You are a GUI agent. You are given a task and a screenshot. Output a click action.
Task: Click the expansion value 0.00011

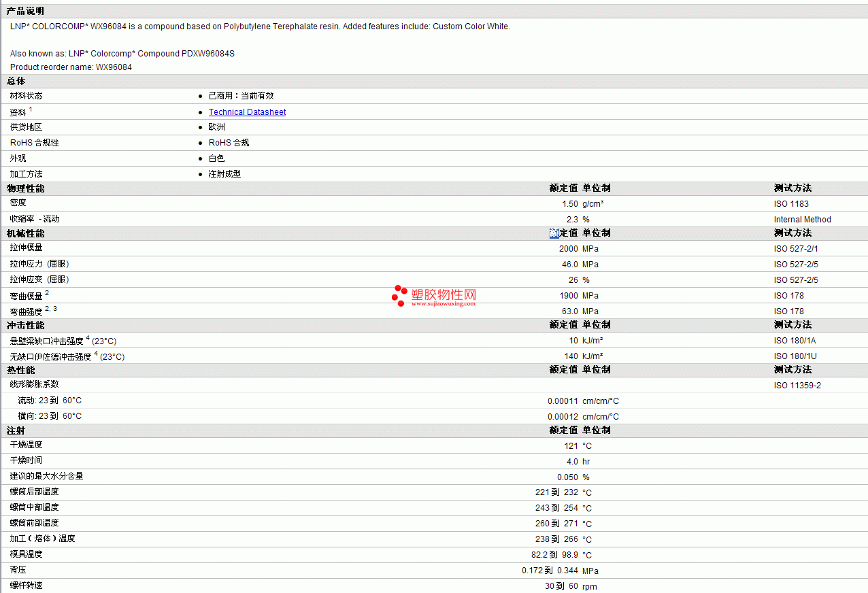point(563,401)
